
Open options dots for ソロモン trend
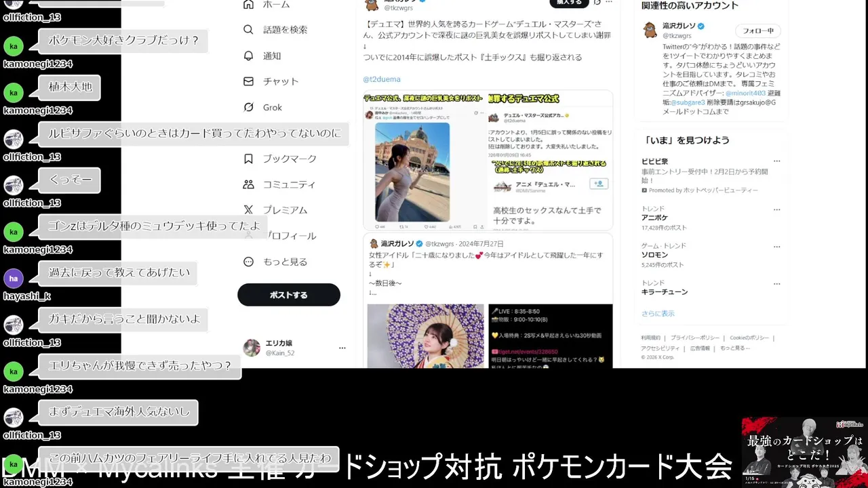(x=776, y=246)
